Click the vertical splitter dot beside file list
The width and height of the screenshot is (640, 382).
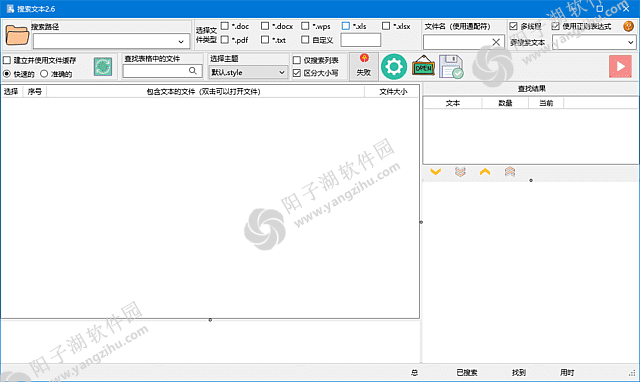(x=421, y=222)
